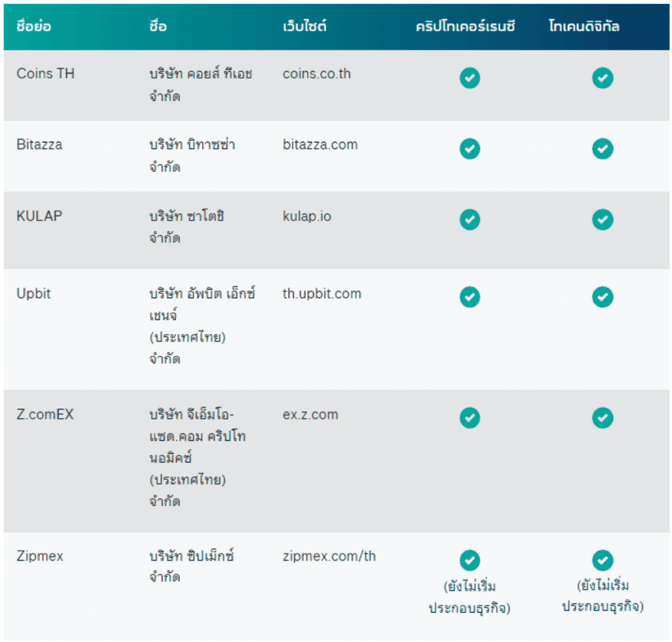Click Z.comEX cryptocurrency checkmark icon
This screenshot has height=642, width=672.
470,418
